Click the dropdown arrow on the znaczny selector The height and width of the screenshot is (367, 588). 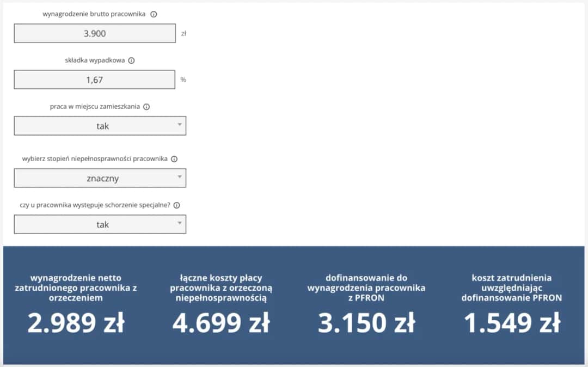point(180,178)
